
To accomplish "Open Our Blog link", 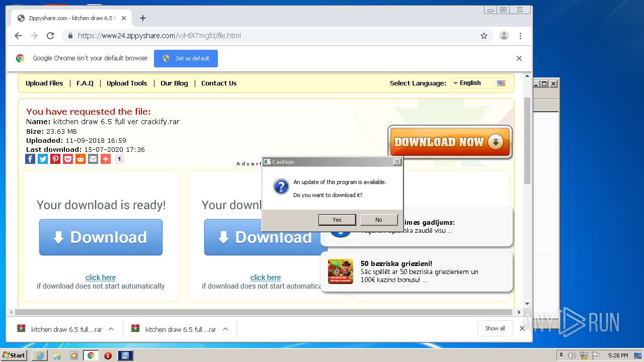I will coord(174,83).
